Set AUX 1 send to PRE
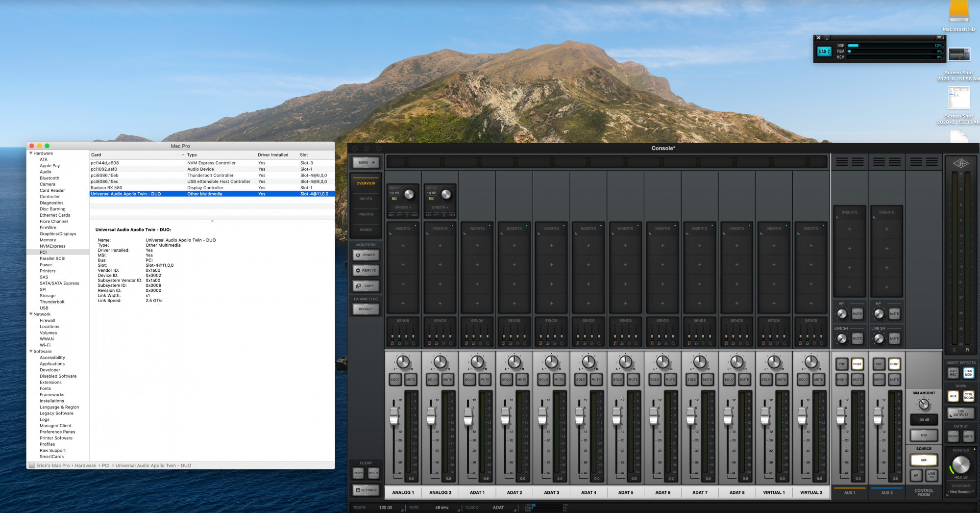Screen dimensions: 980x513 (841, 364)
